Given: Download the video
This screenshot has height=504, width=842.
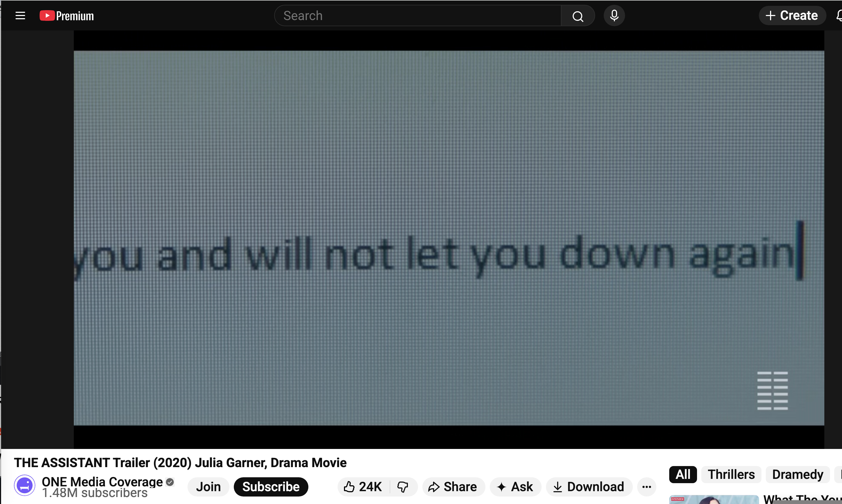Looking at the screenshot, I should coord(589,487).
